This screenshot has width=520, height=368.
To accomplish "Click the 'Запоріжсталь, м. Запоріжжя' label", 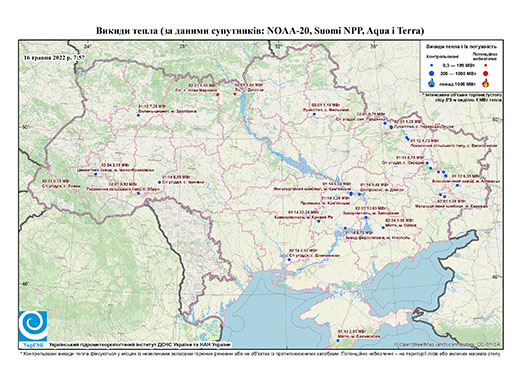I will (x=371, y=213).
